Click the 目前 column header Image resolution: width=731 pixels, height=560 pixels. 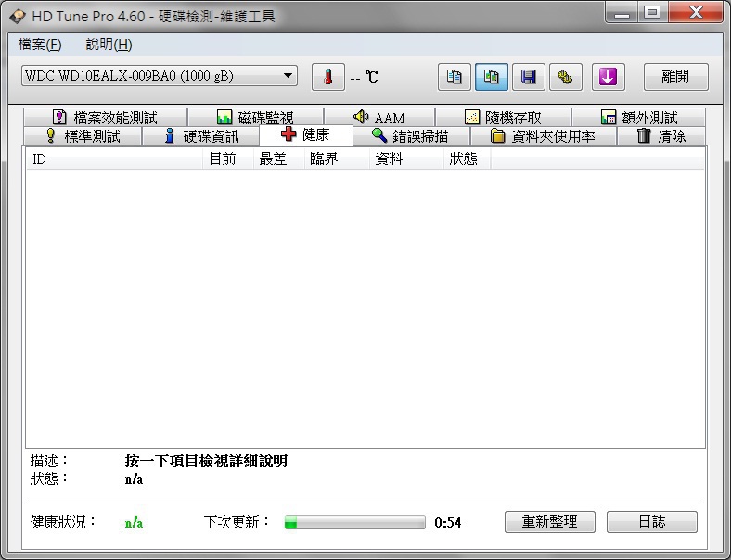tap(228, 159)
